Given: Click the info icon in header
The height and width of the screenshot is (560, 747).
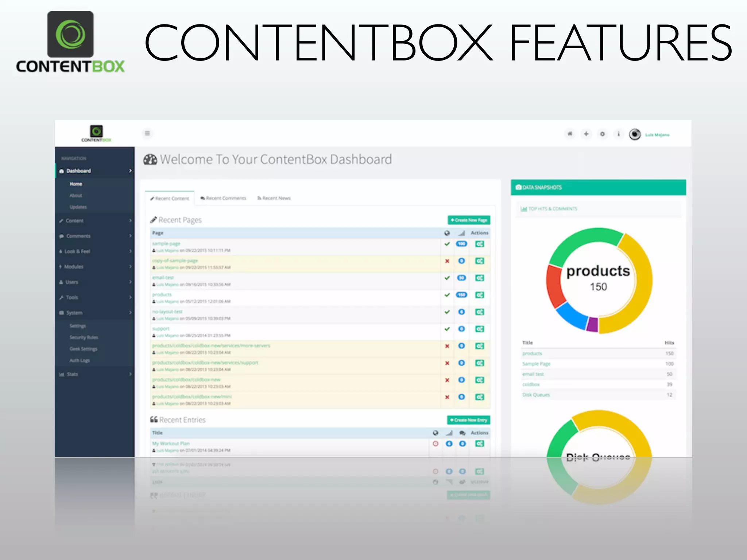Looking at the screenshot, I should [x=618, y=134].
